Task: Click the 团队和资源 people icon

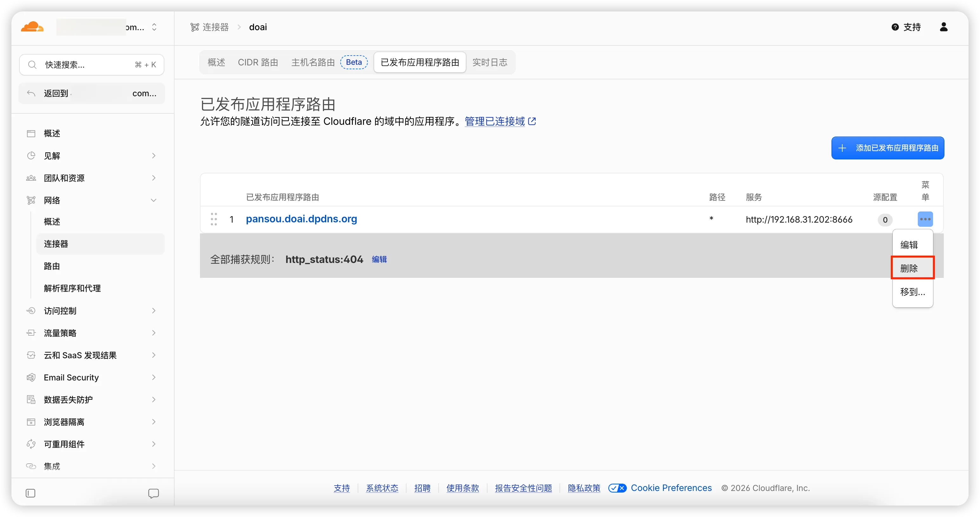Action: [31, 178]
